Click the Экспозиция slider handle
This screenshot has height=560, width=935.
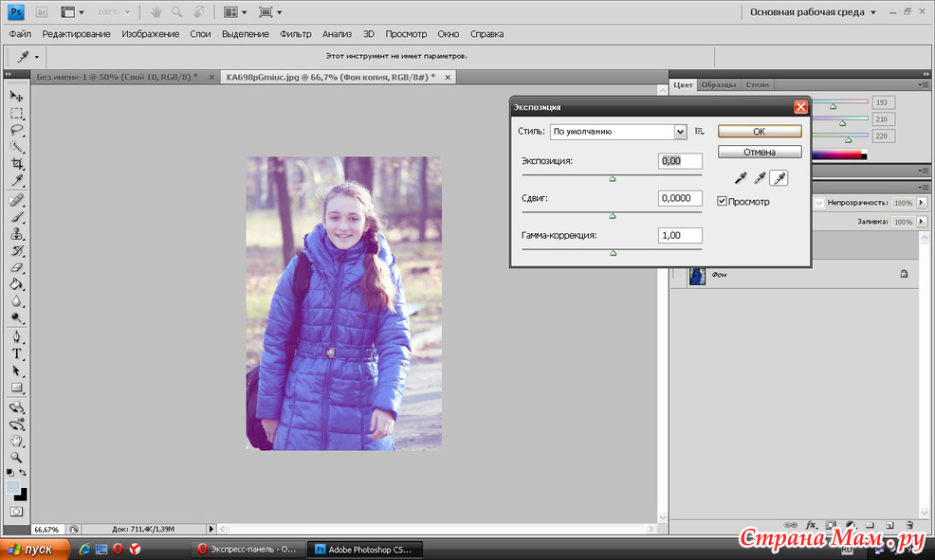(x=613, y=179)
